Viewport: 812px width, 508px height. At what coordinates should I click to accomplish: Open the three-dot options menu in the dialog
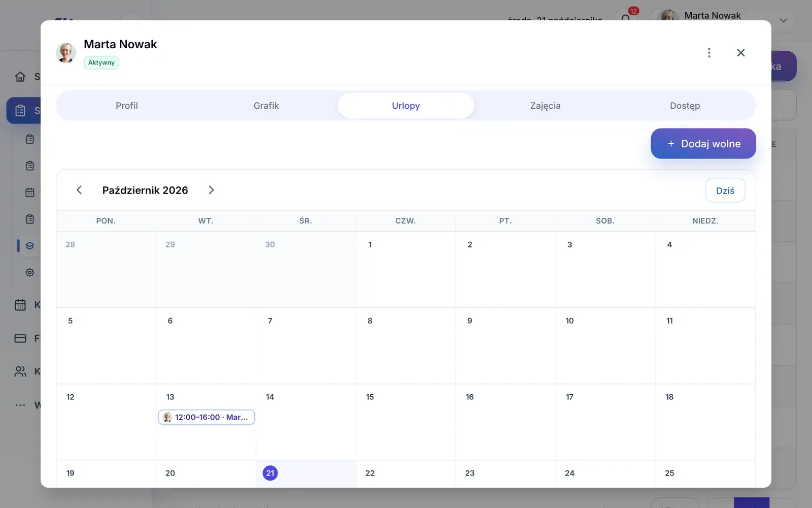pyautogui.click(x=709, y=53)
